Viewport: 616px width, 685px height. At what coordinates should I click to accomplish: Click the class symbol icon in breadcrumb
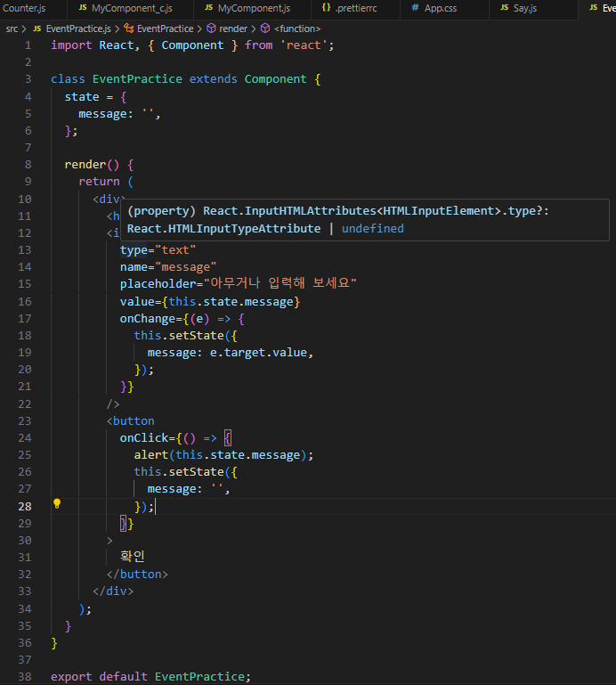pyautogui.click(x=129, y=29)
